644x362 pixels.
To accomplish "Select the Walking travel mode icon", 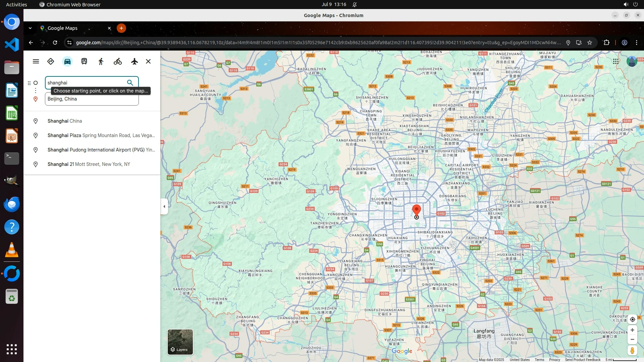I will point(101,61).
